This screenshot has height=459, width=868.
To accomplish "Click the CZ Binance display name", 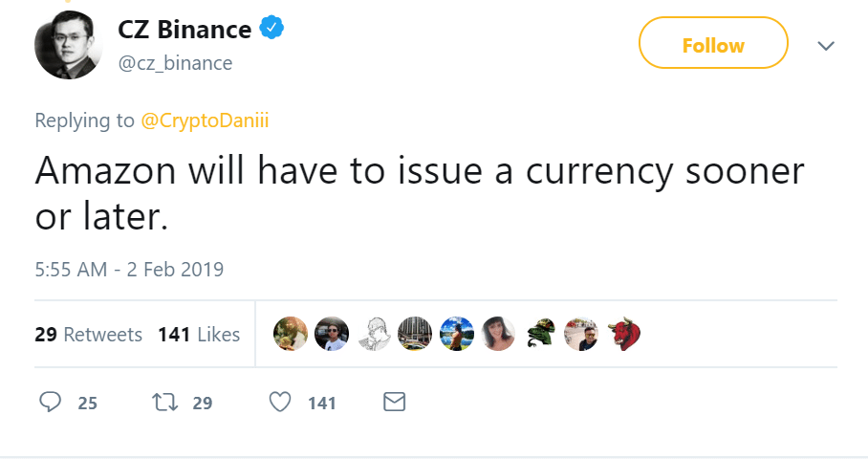I will point(184,30).
